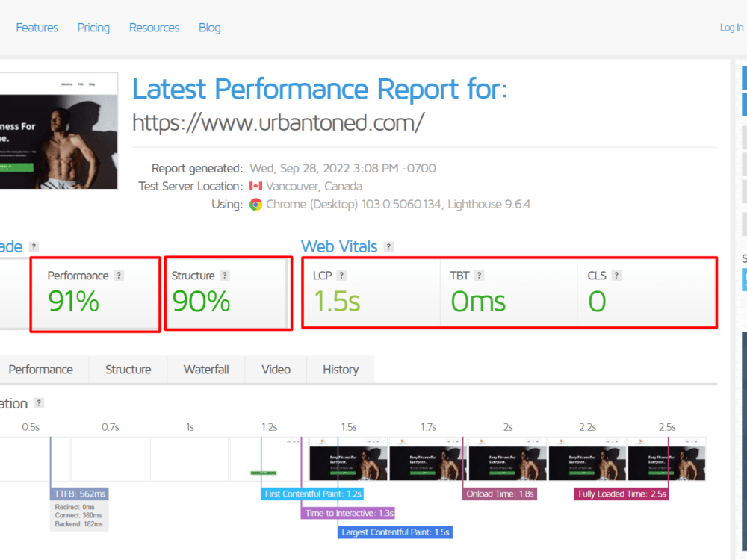Open the urbantoned.com site screenshot thumbnail
This screenshot has height=560, width=747.
58,131
